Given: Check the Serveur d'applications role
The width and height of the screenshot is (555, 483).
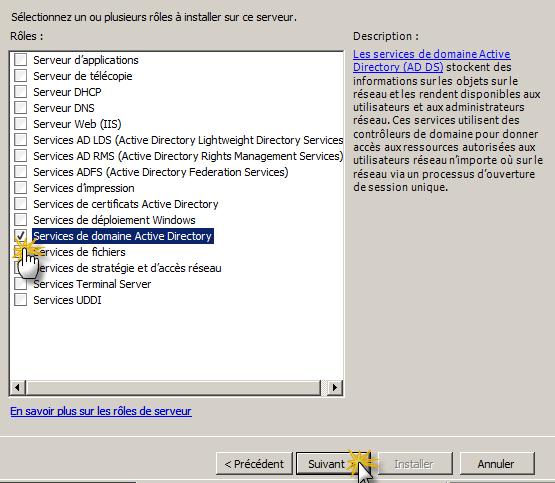Looking at the screenshot, I should 21,59.
